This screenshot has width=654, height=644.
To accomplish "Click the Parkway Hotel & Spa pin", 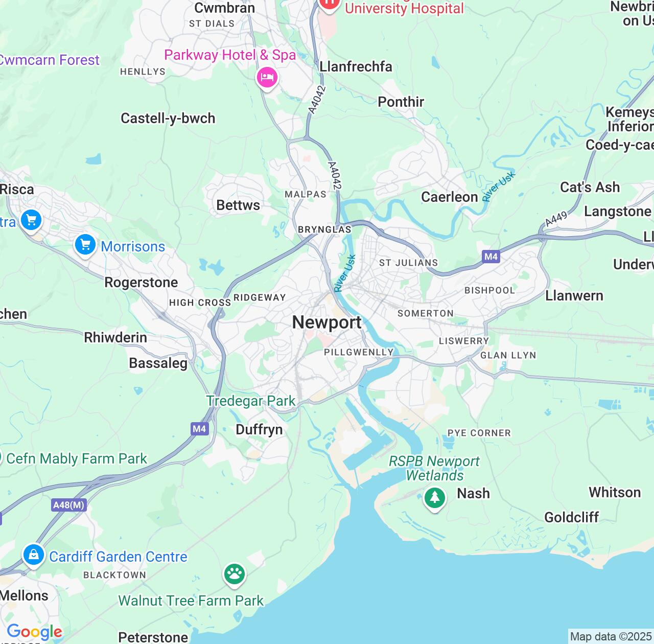I will [267, 78].
